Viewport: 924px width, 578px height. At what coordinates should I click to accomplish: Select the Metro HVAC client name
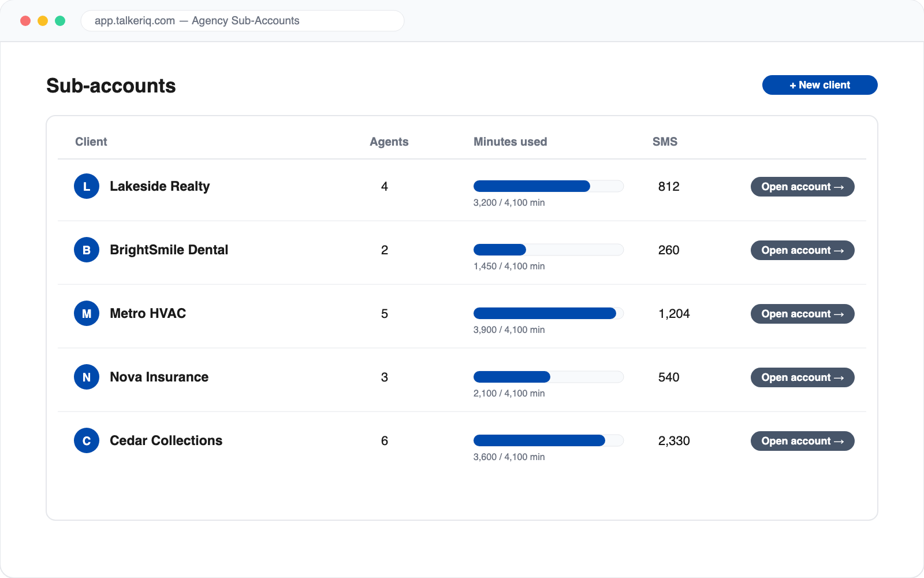(x=148, y=313)
